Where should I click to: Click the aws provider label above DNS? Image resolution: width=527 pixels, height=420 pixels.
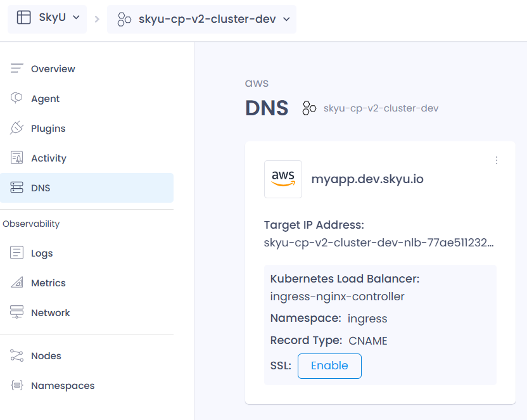coord(257,83)
